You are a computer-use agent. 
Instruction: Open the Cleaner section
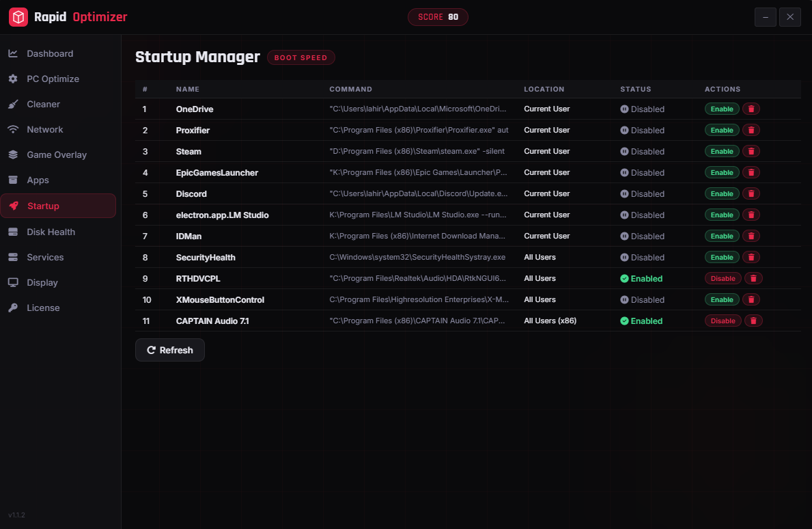(x=58, y=104)
